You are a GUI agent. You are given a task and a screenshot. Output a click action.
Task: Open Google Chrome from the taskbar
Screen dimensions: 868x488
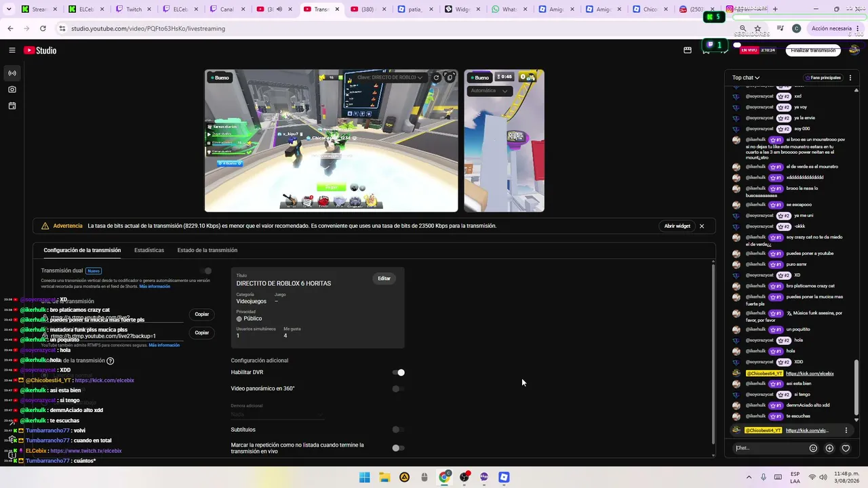click(444, 477)
